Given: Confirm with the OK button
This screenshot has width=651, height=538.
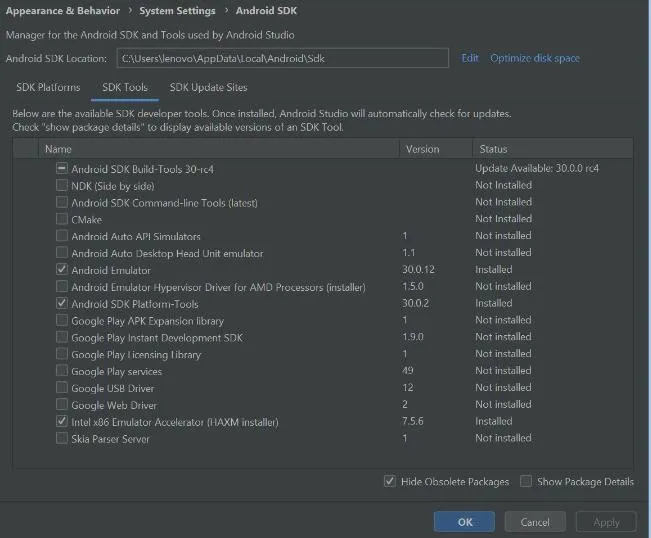Looking at the screenshot, I should [464, 522].
